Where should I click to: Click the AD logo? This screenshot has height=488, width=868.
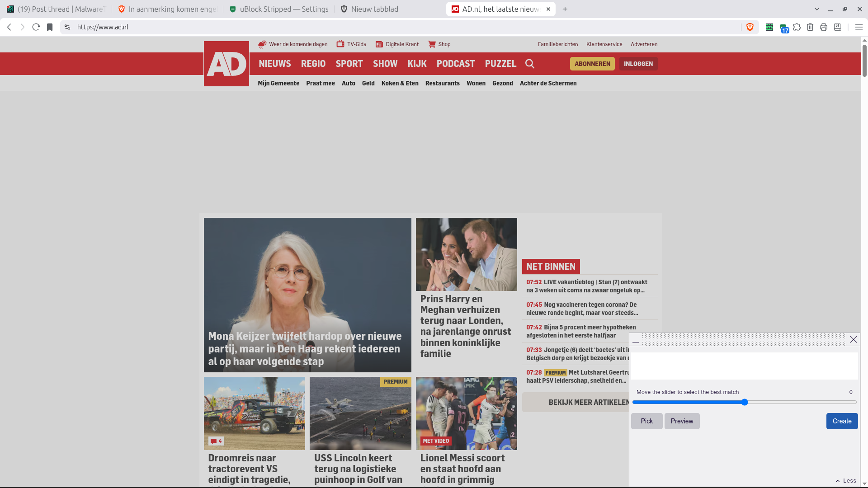coord(226,64)
